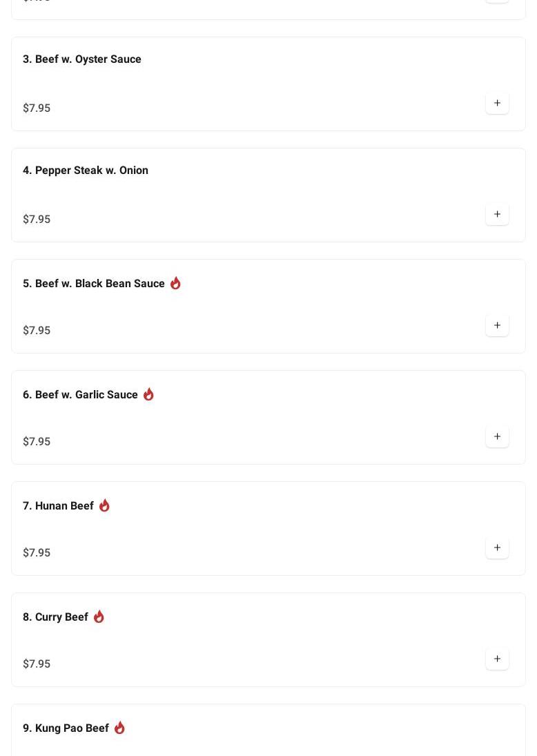Viewport: 537px width, 756px height.
Task: Click flame icon next to Kung Pao Beef
Action: (x=119, y=728)
